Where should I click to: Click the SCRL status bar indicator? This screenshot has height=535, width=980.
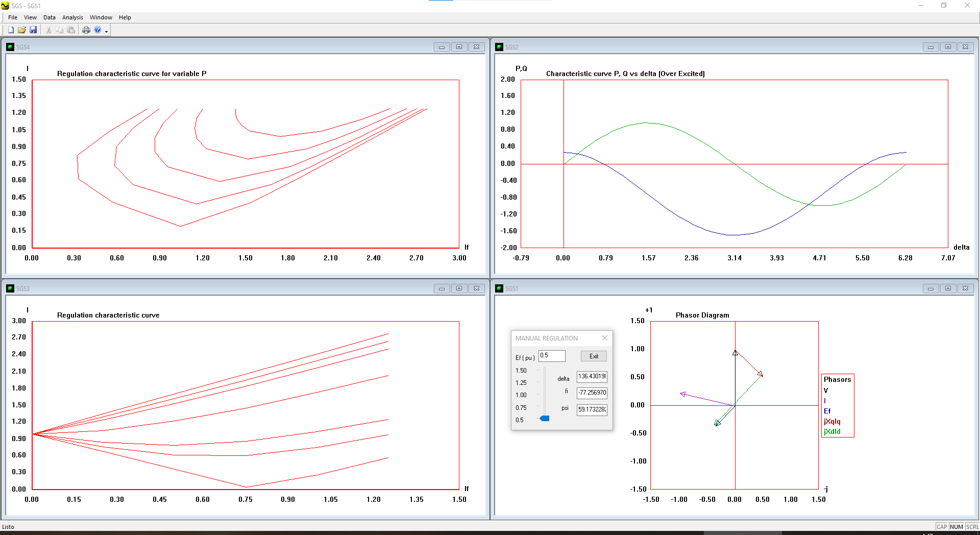pos(972,527)
